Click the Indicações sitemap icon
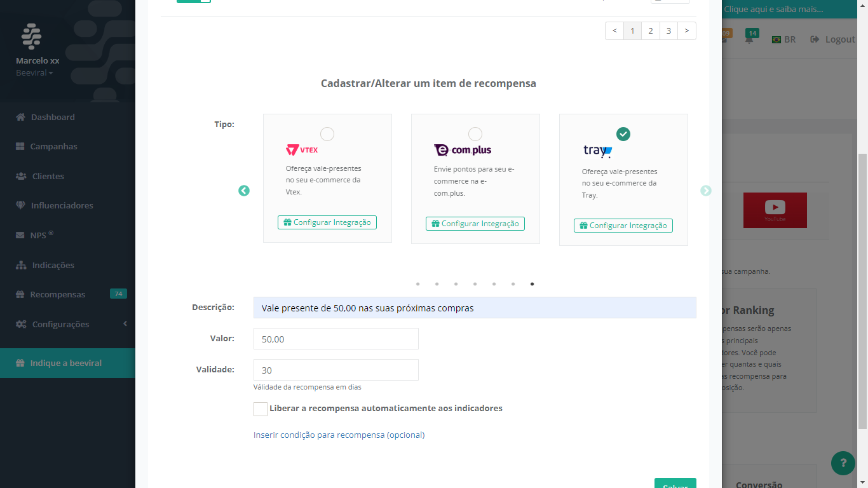The image size is (868, 488). (21, 265)
